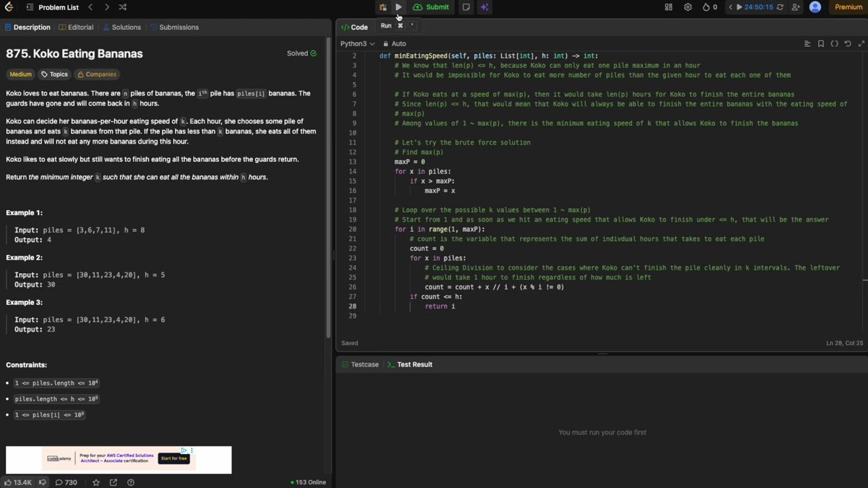Toggle the favorite star
This screenshot has height=488, width=868.
tap(96, 482)
